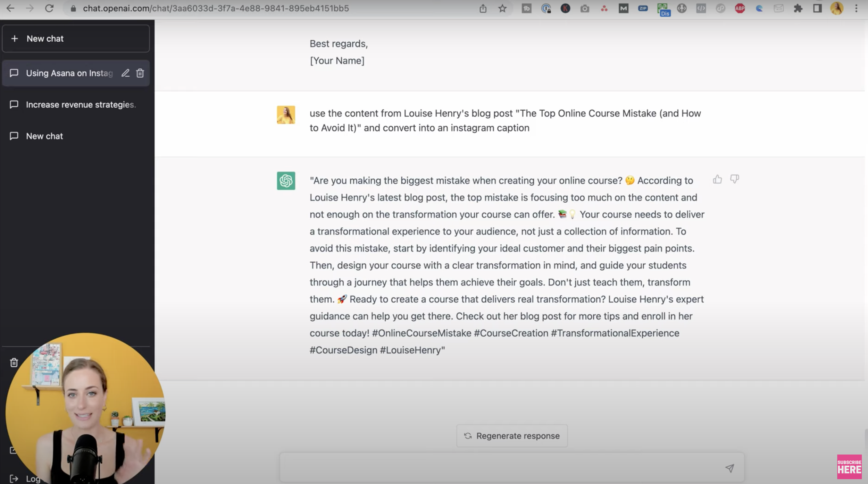The height and width of the screenshot is (484, 868).
Task: Click the Log out link
Action: coord(25,479)
